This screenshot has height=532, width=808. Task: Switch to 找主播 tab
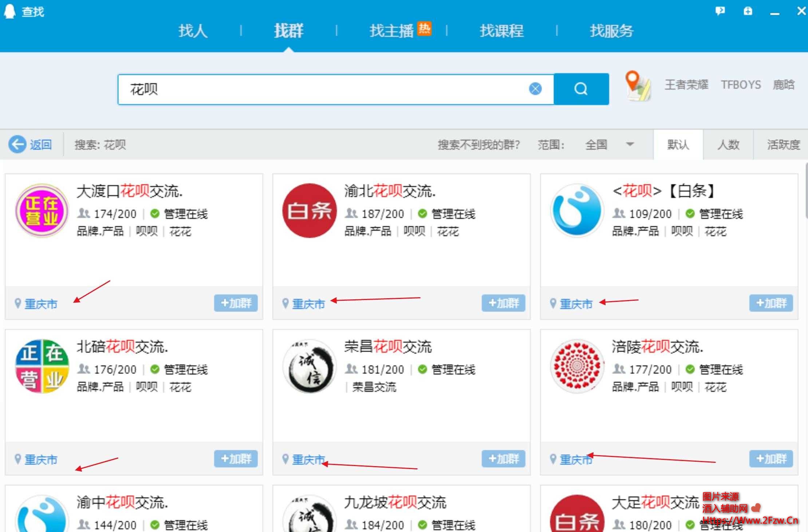pyautogui.click(x=391, y=31)
